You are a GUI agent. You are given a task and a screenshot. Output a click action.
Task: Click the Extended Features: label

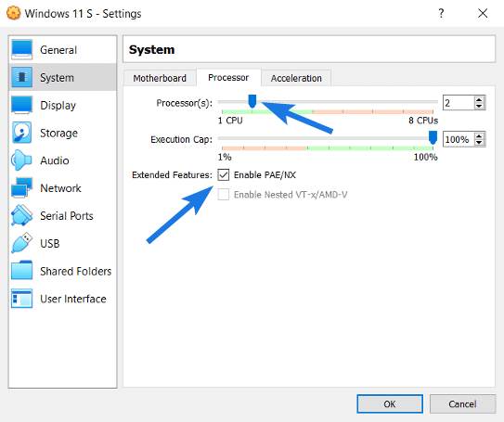pyautogui.click(x=172, y=174)
